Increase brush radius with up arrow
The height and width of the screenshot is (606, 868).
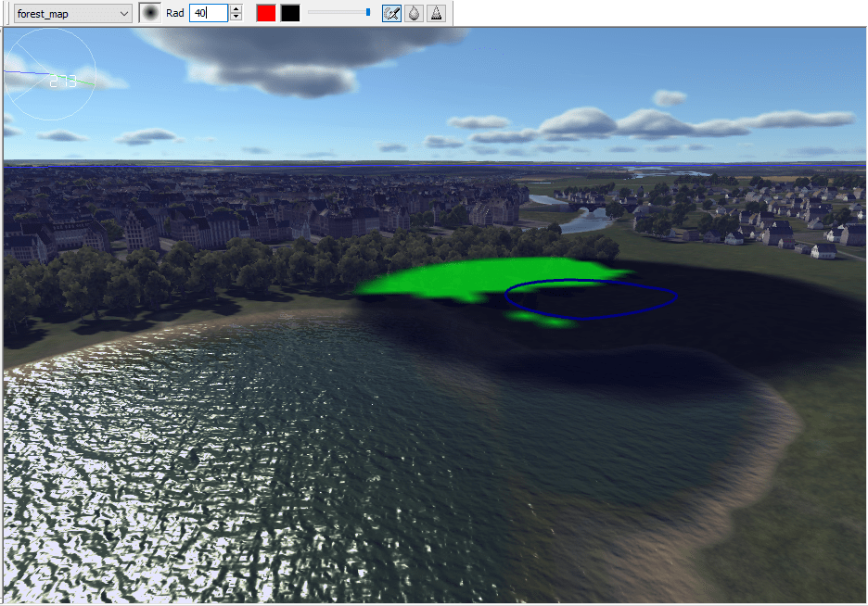[236, 9]
